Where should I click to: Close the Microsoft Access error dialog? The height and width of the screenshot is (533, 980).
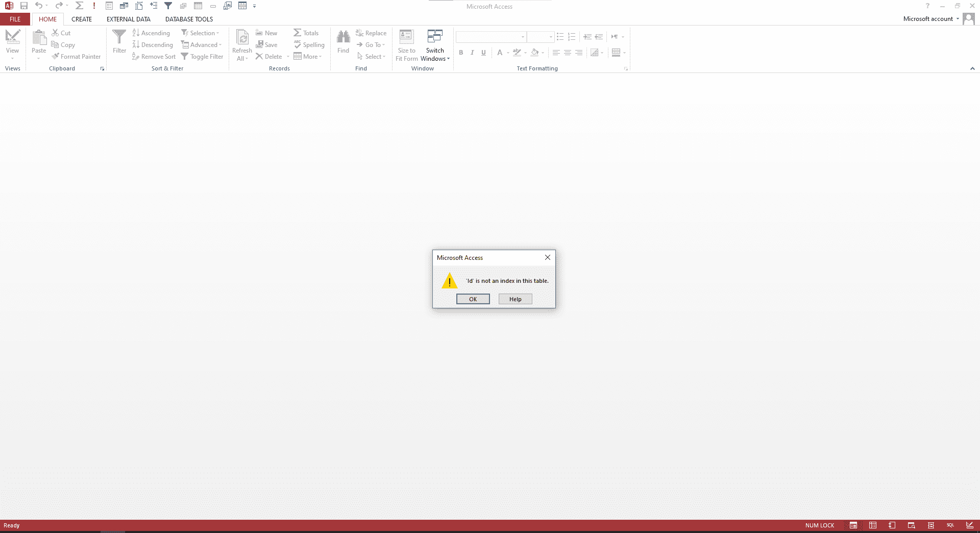point(547,257)
